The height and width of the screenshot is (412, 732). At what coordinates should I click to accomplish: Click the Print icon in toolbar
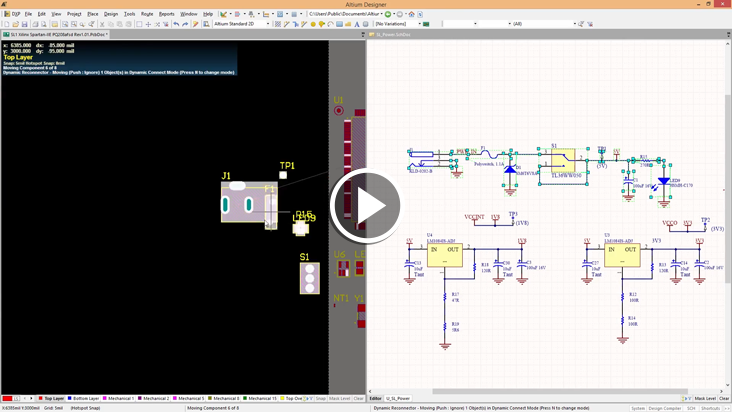[35, 24]
